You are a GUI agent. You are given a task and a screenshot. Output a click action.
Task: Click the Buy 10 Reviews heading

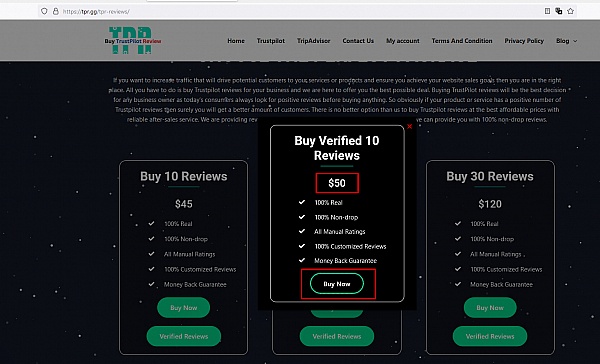point(184,176)
